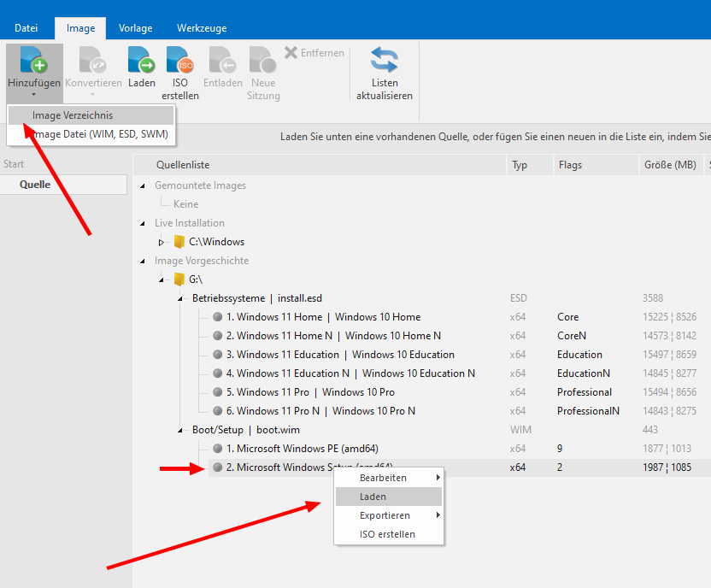Image resolution: width=711 pixels, height=588 pixels.
Task: Select row 5. Windows 11 Pro
Action: 310,392
